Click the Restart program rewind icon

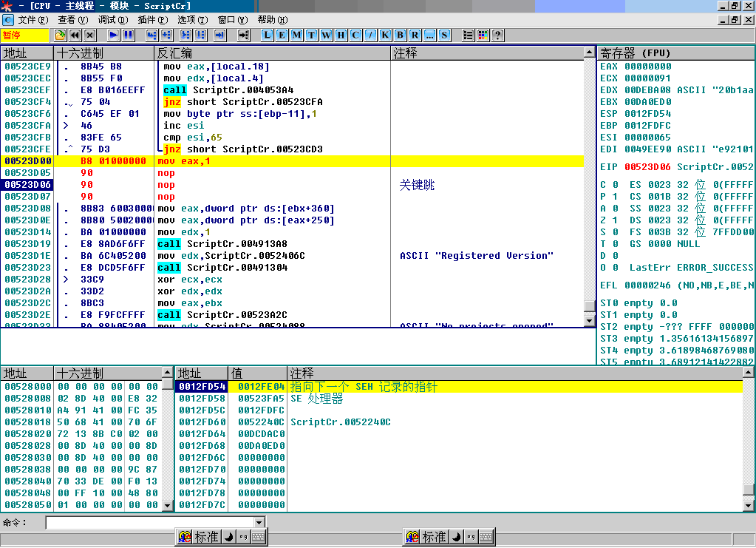click(75, 35)
